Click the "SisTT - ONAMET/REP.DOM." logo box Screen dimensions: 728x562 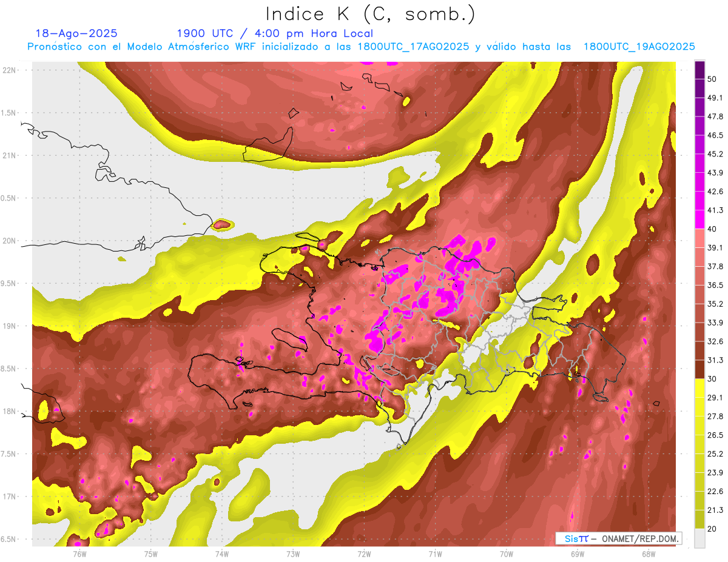click(x=619, y=538)
